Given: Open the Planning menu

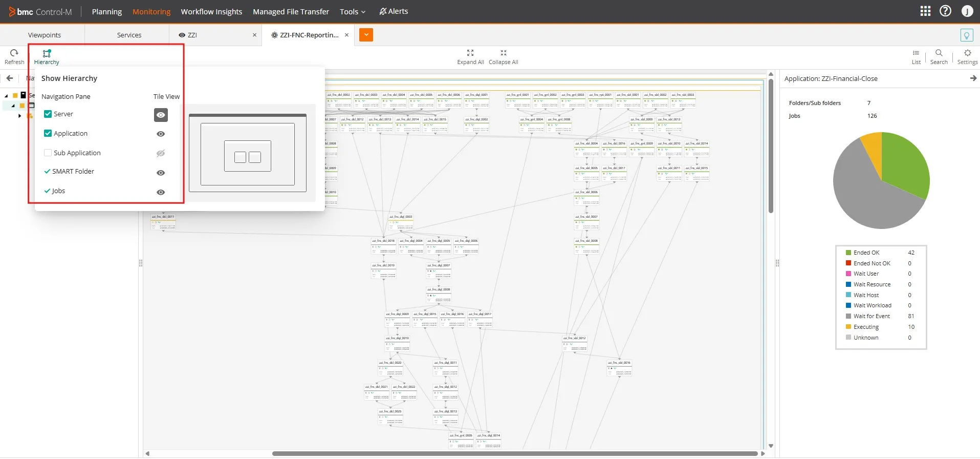Looking at the screenshot, I should coord(107,11).
